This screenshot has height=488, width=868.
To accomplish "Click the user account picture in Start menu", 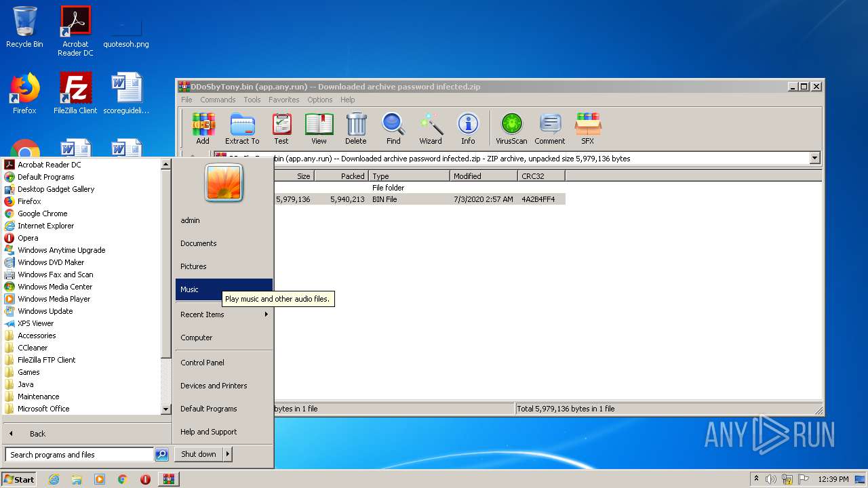I will (224, 183).
